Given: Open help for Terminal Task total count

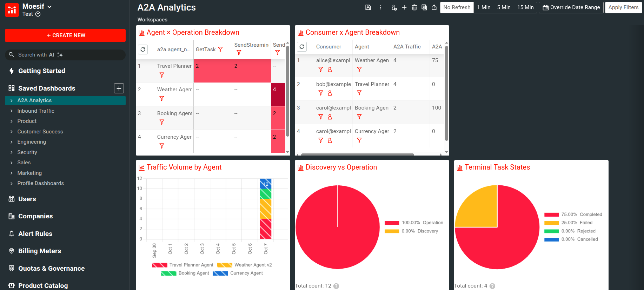Looking at the screenshot, I should (492, 286).
